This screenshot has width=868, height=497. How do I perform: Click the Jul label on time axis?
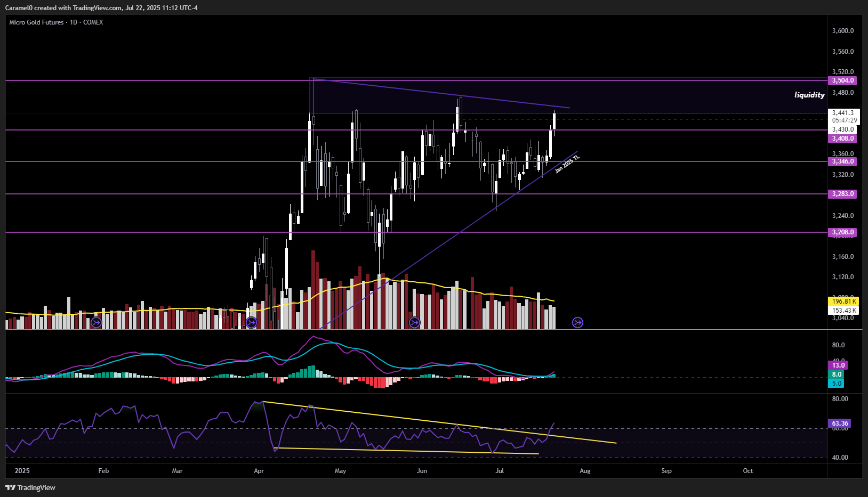click(x=500, y=471)
